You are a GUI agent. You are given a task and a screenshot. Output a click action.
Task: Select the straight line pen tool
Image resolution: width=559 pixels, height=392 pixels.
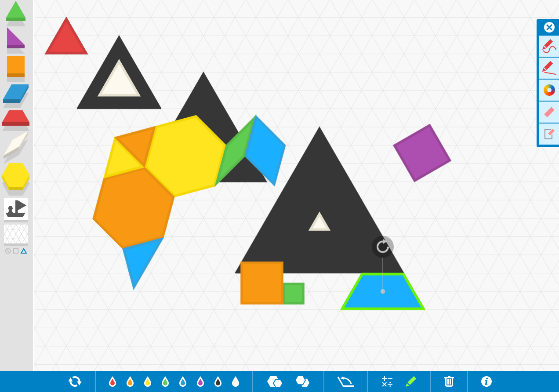(548, 68)
